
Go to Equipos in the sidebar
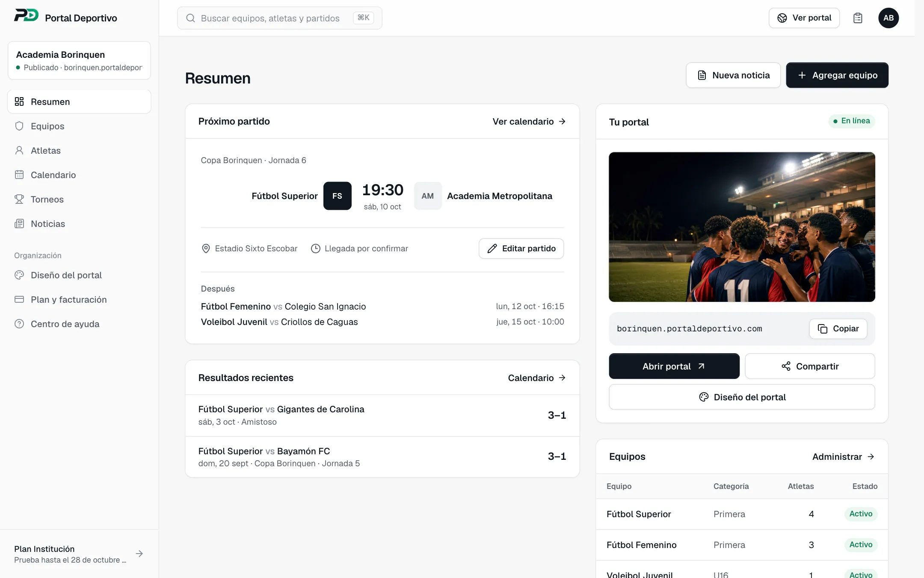point(79,126)
